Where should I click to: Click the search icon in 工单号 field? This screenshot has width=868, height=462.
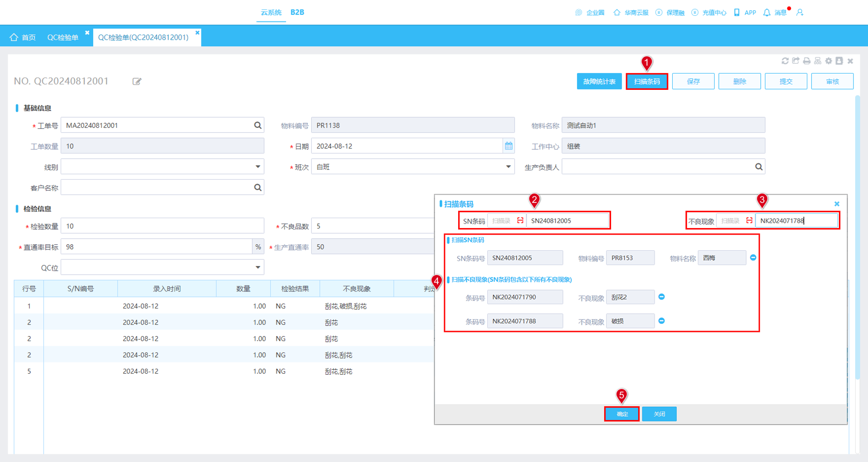pos(258,125)
